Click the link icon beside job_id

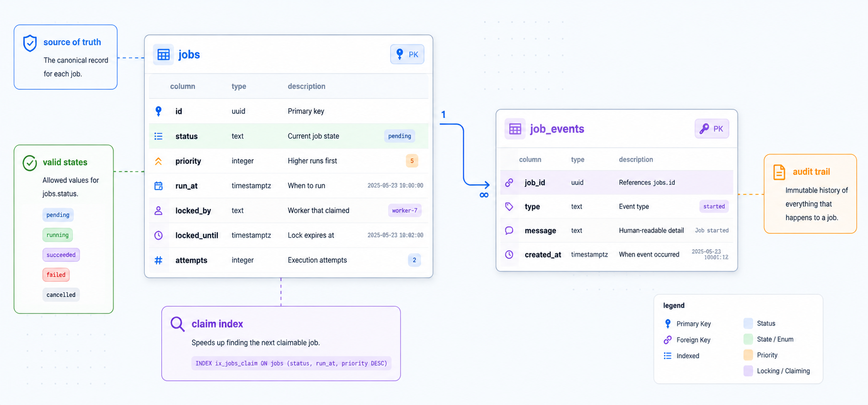tap(509, 182)
